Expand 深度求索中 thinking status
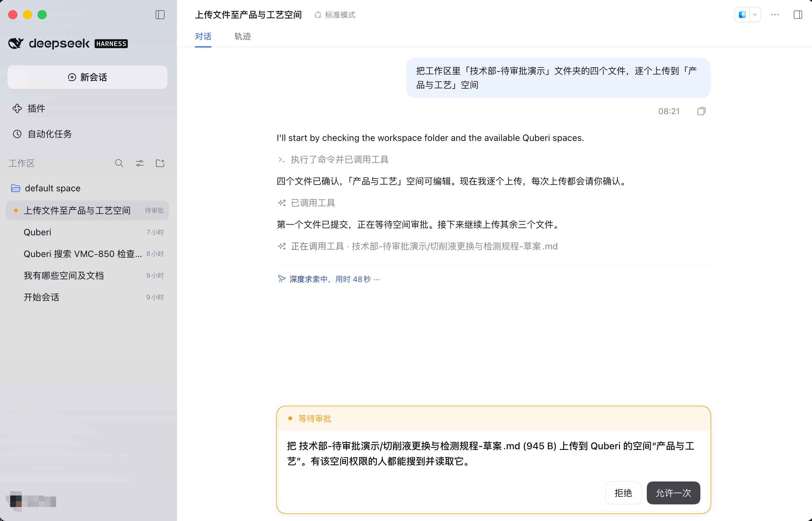Image resolution: width=812 pixels, height=521 pixels. click(328, 279)
